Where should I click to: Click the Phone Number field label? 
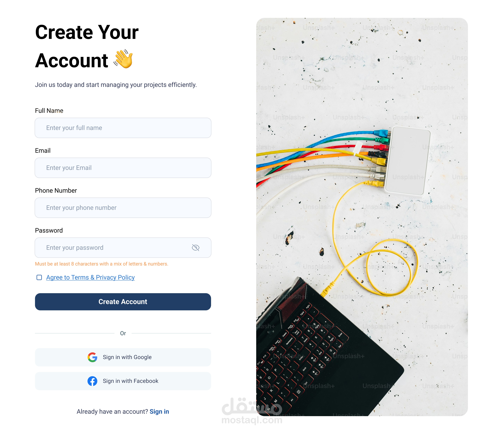point(56,191)
